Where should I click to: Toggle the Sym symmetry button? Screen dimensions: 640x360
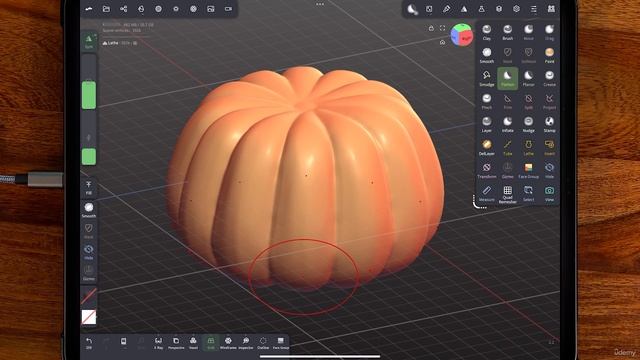point(89,41)
